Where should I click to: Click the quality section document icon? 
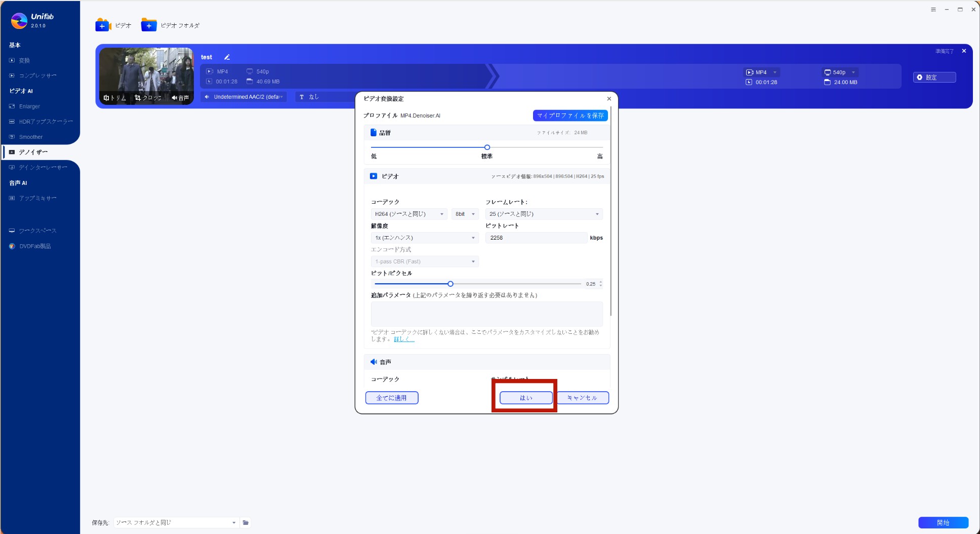pyautogui.click(x=374, y=133)
